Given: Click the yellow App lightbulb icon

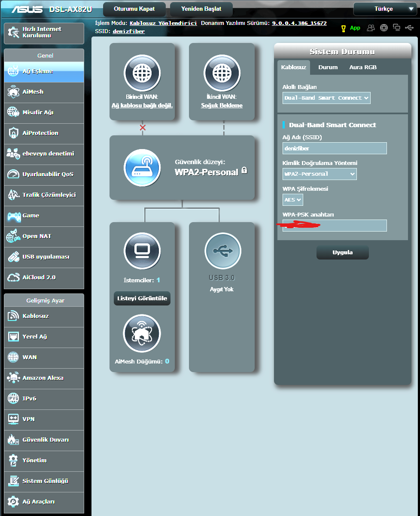Looking at the screenshot, I should click(x=343, y=28).
